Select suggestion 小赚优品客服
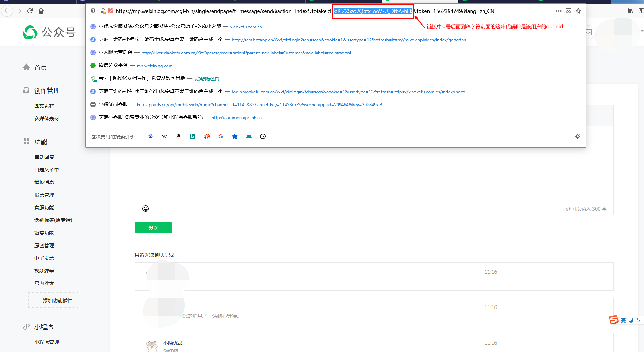Screen dimensions: 644x352 click(x=336, y=104)
